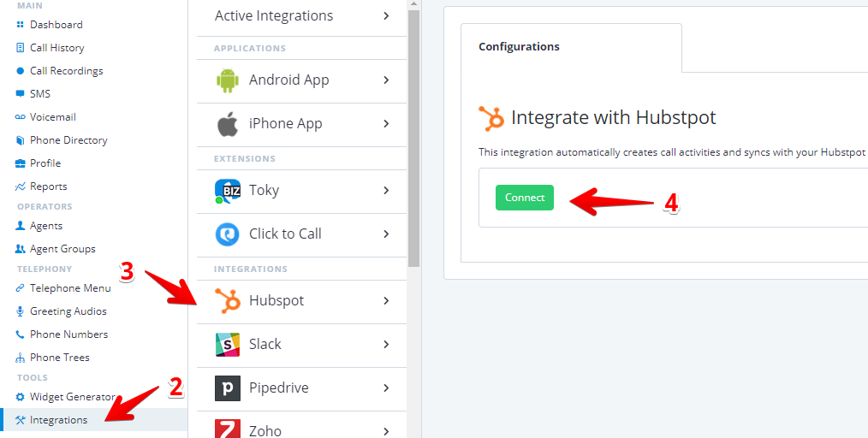Open Dashboard in the sidebar

point(56,25)
